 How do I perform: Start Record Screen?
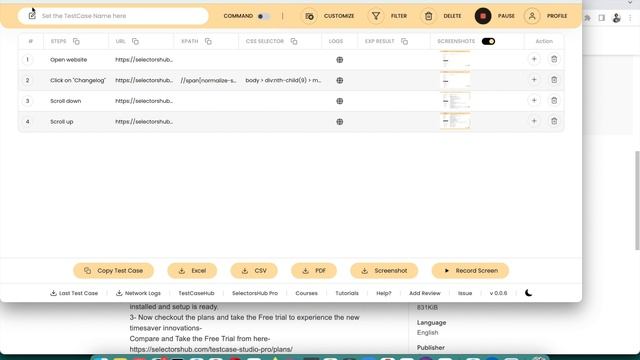pos(470,271)
